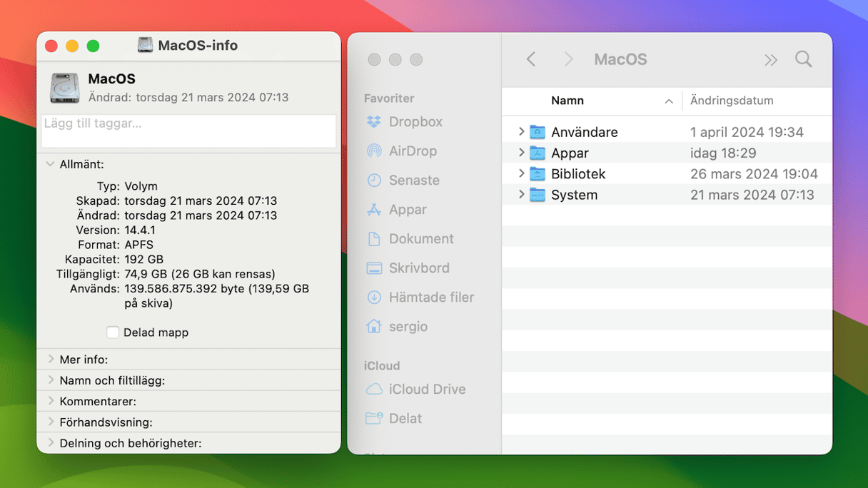The width and height of the screenshot is (868, 488).
Task: Select the System row name
Action: pos(574,195)
